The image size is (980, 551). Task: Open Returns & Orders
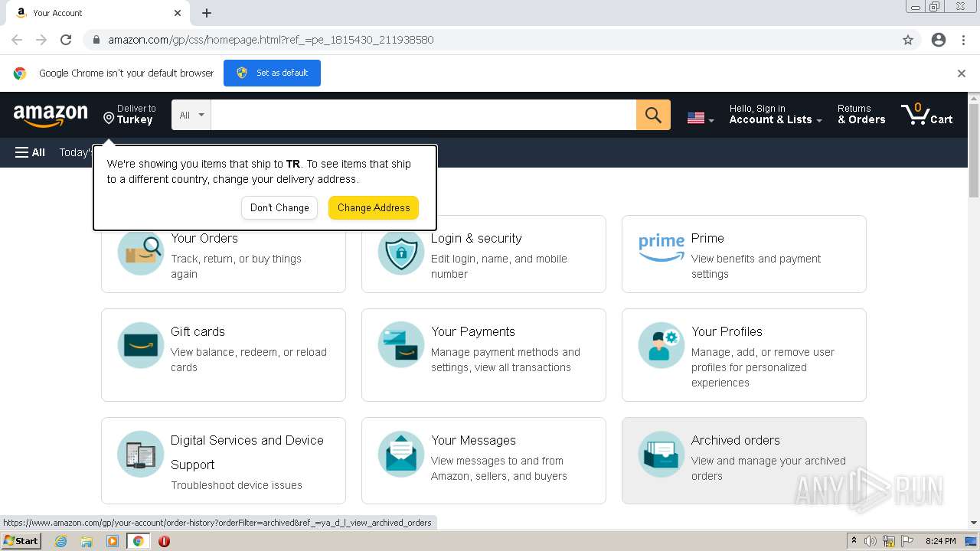tap(861, 114)
